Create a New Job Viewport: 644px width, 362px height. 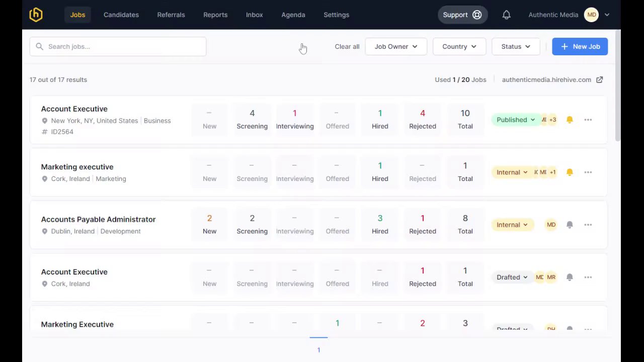(580, 46)
